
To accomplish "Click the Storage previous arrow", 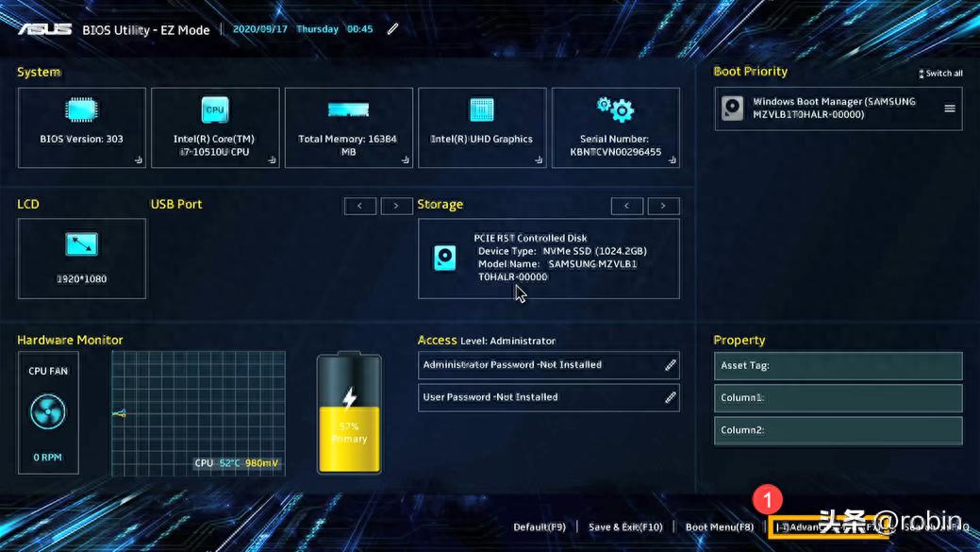I will pos(626,206).
